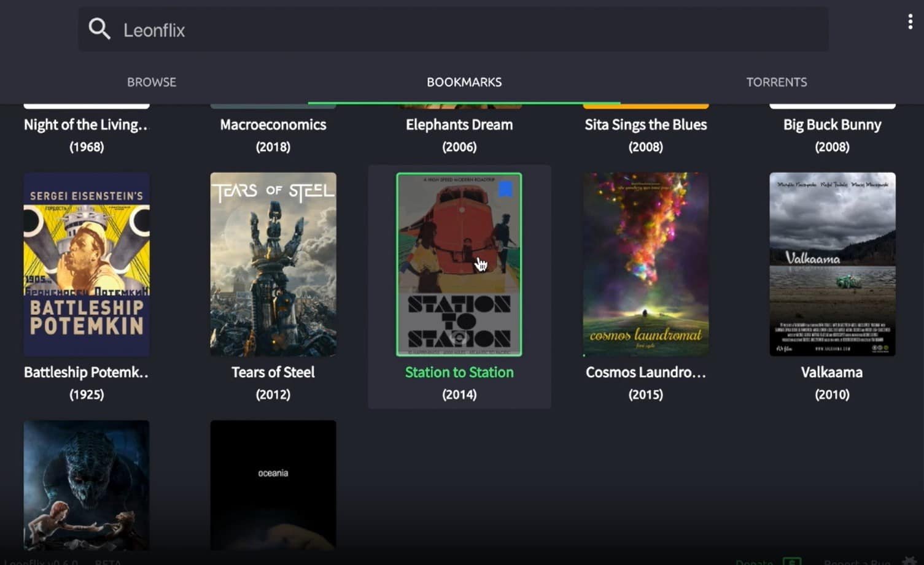The height and width of the screenshot is (565, 924).
Task: Click the (2008) under Sita Sings the Blues
Action: coord(646,147)
